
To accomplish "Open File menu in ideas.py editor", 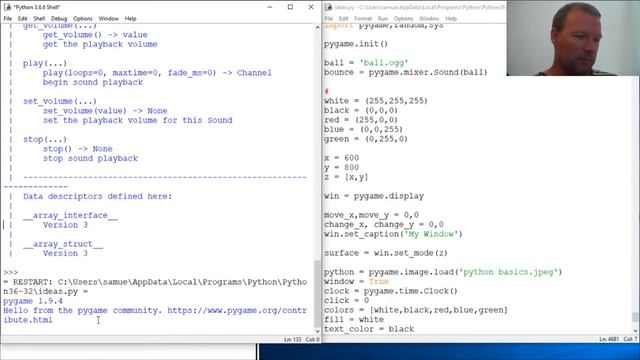I will tap(329, 19).
